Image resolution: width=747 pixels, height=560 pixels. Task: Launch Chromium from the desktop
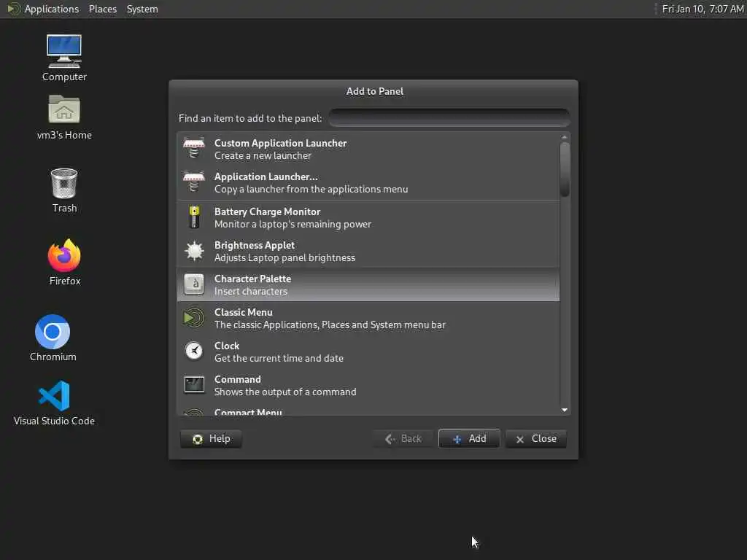click(x=53, y=332)
